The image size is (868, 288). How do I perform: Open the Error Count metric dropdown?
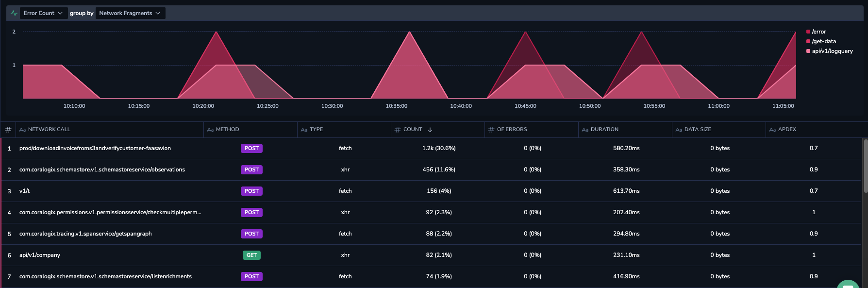tap(43, 13)
